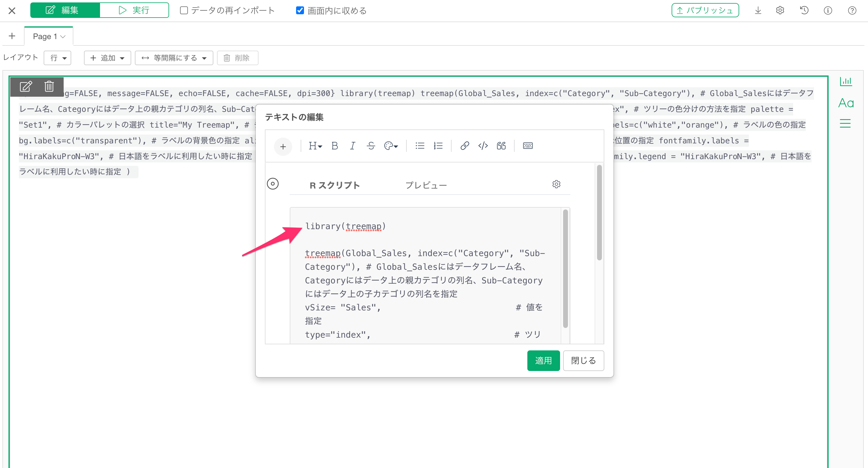Apply strikethrough formatting
The image size is (868, 468).
point(371,146)
